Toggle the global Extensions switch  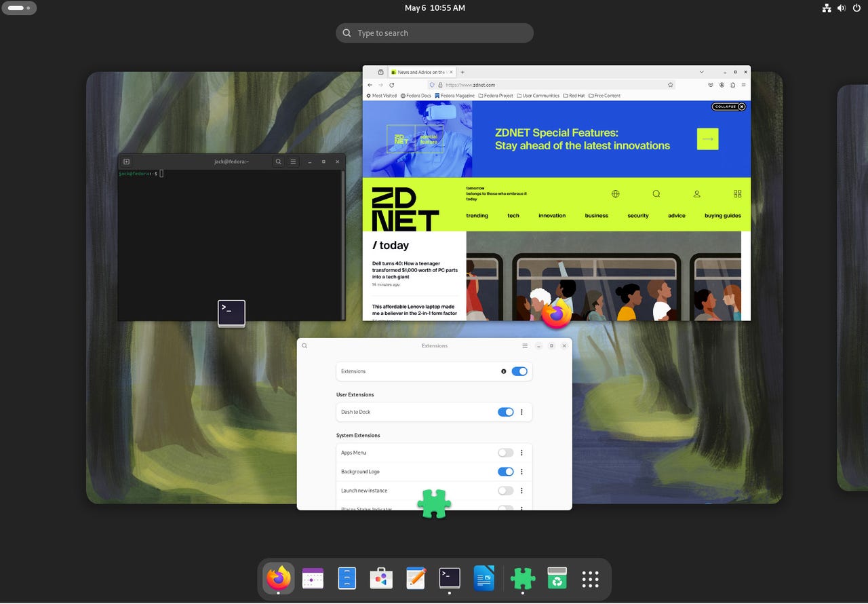(519, 371)
